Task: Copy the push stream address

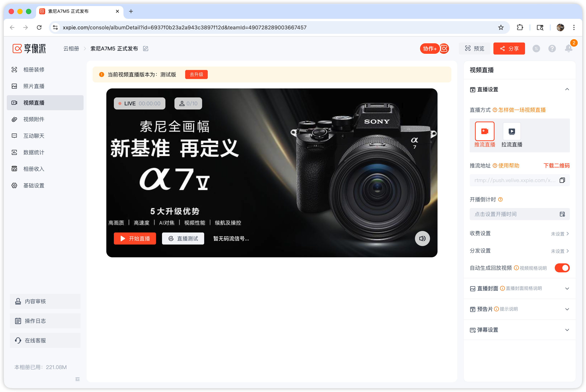Action: [562, 180]
